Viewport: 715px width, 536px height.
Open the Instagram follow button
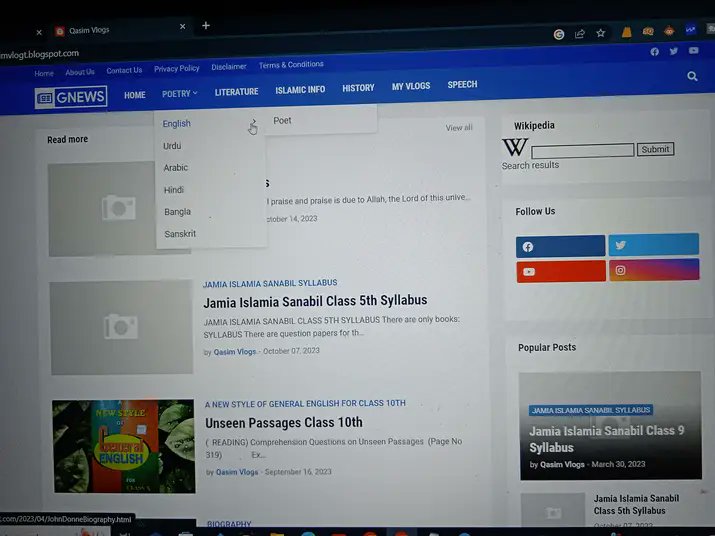tap(654, 270)
